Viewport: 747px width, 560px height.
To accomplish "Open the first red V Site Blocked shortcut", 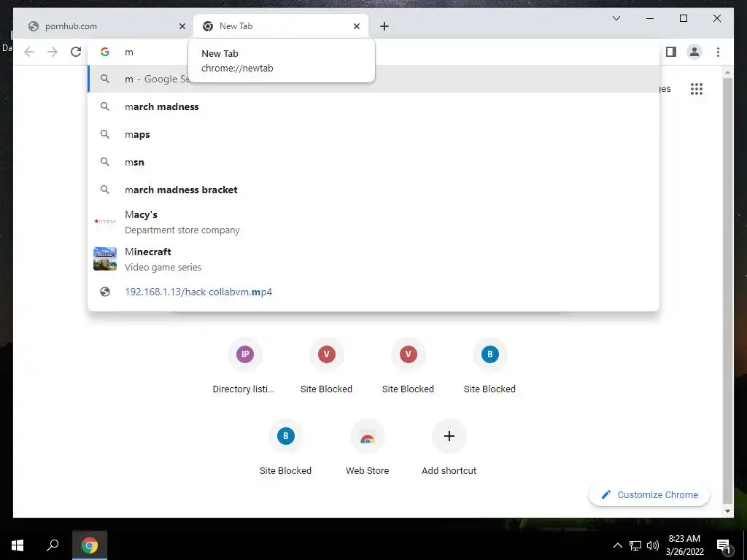I will (x=326, y=367).
